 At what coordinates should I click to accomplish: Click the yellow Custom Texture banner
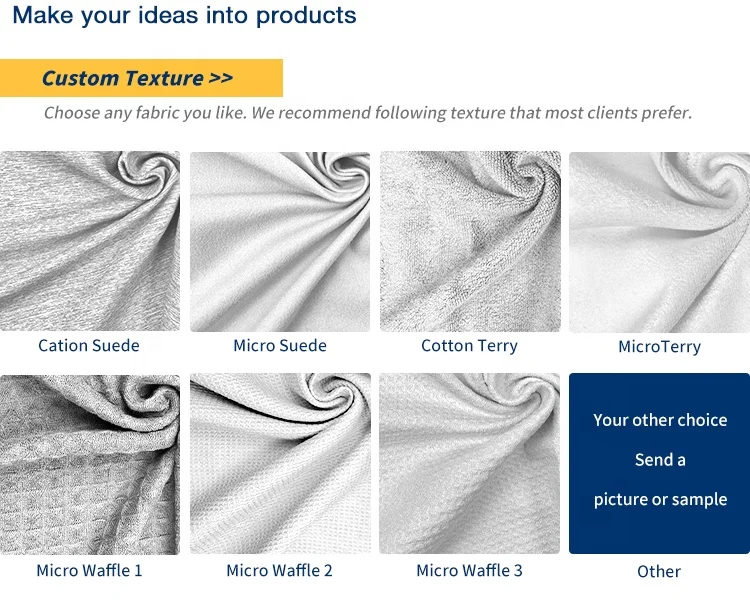point(140,78)
